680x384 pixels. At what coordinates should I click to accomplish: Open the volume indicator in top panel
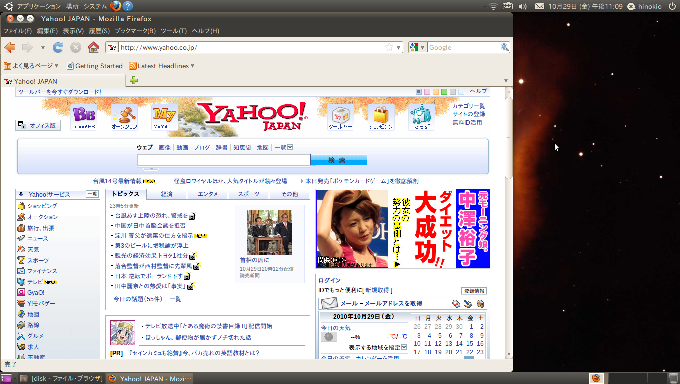pyautogui.click(x=523, y=6)
